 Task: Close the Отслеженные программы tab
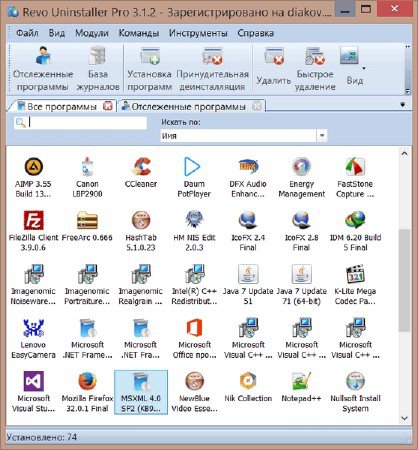[257, 106]
